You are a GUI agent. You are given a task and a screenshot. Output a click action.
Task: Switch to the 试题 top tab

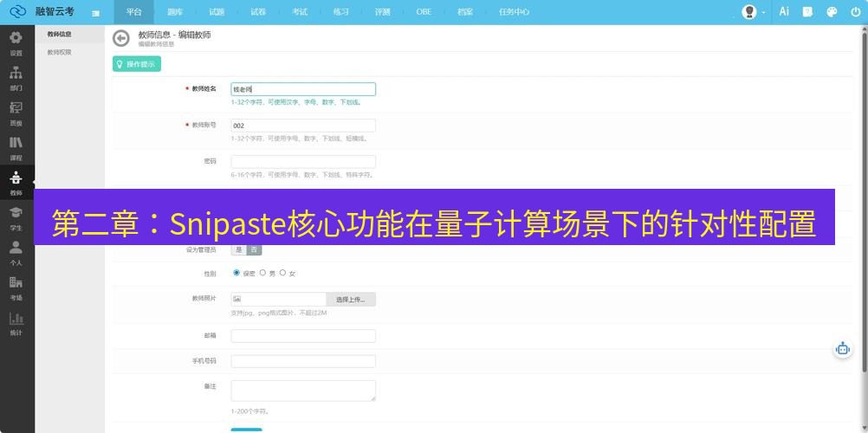point(217,12)
